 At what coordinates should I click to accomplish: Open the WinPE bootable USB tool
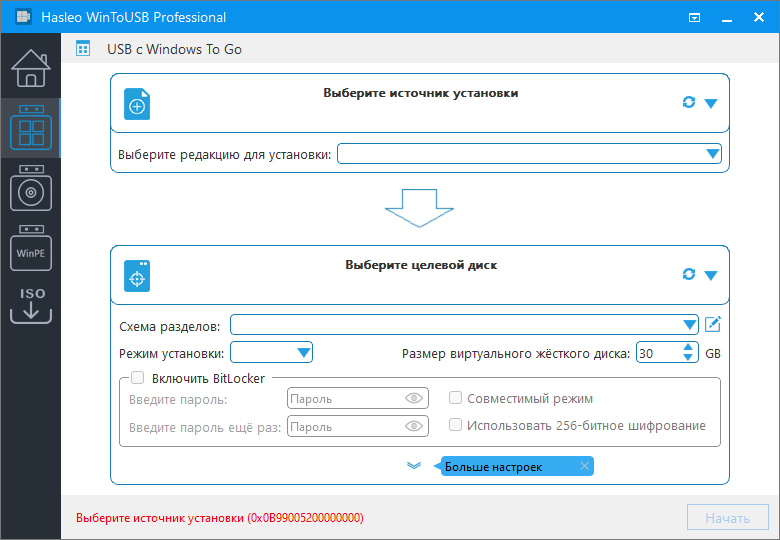[31, 248]
